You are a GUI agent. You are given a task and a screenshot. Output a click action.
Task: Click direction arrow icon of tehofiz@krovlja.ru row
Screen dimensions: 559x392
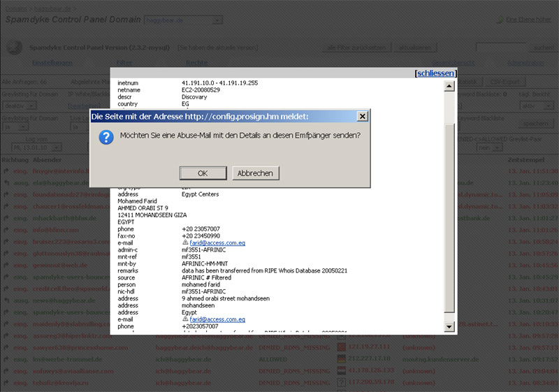6,383
